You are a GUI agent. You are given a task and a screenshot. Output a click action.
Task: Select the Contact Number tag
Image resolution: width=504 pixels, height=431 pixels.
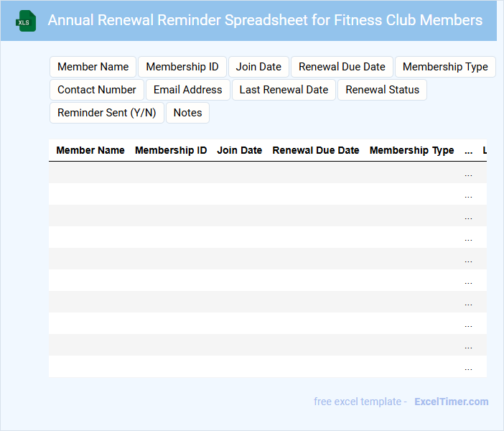(x=97, y=90)
